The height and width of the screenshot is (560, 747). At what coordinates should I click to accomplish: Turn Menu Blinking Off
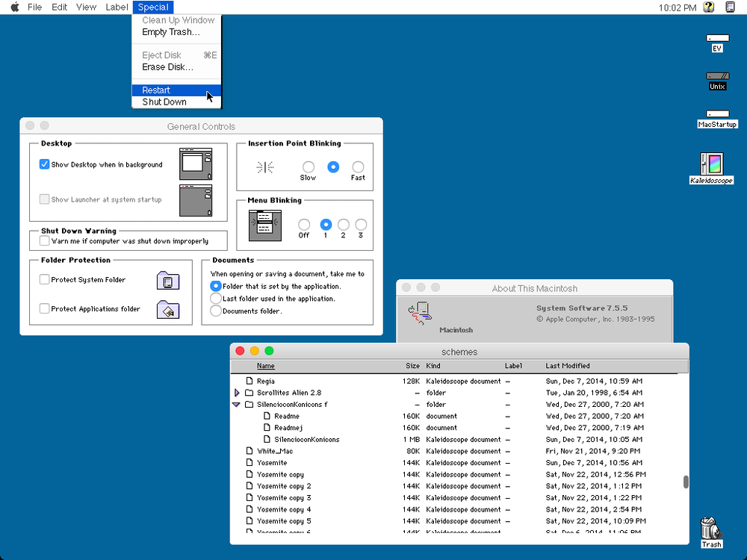(x=304, y=224)
